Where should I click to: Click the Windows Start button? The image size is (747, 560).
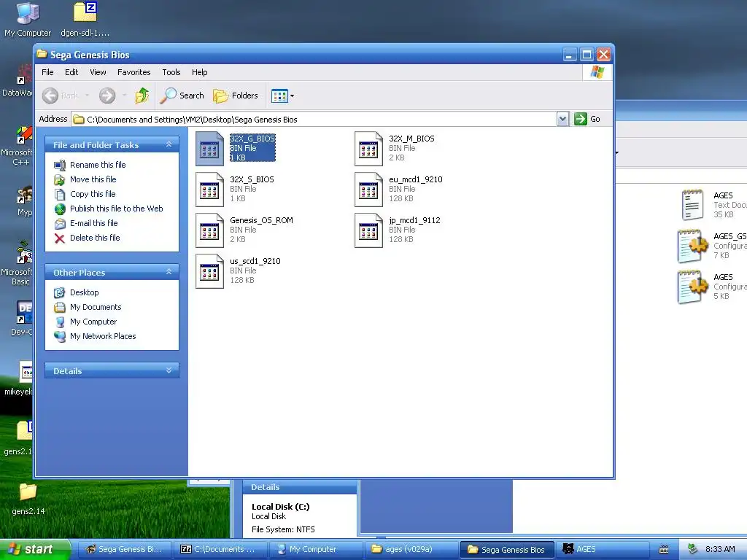[35, 550]
